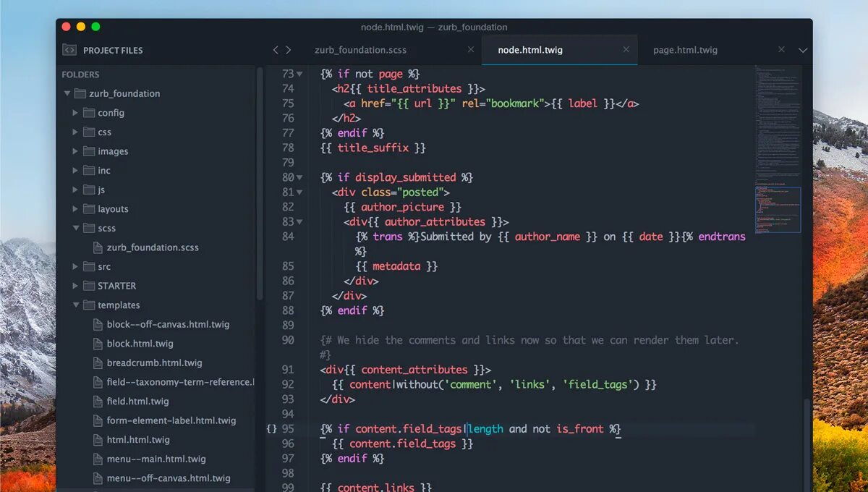This screenshot has width=868, height=492.
Task: Open field--taxonomy-term-reference file
Action: 180,382
